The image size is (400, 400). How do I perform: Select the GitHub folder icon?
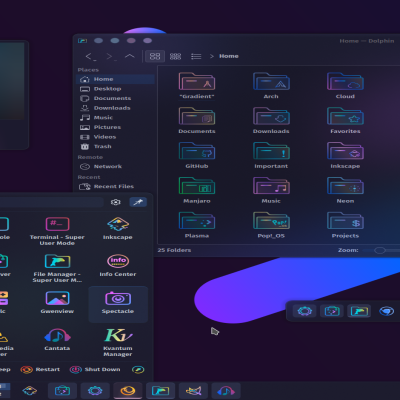pyautogui.click(x=197, y=151)
